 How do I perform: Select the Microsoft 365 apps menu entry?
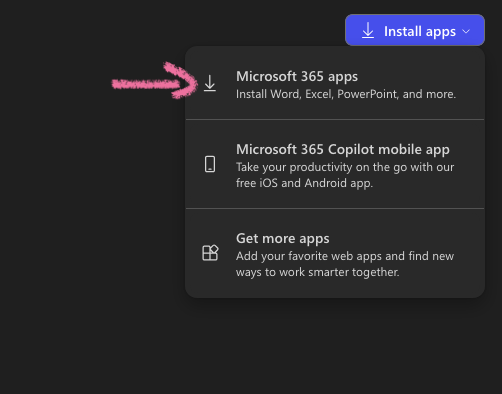pos(335,84)
